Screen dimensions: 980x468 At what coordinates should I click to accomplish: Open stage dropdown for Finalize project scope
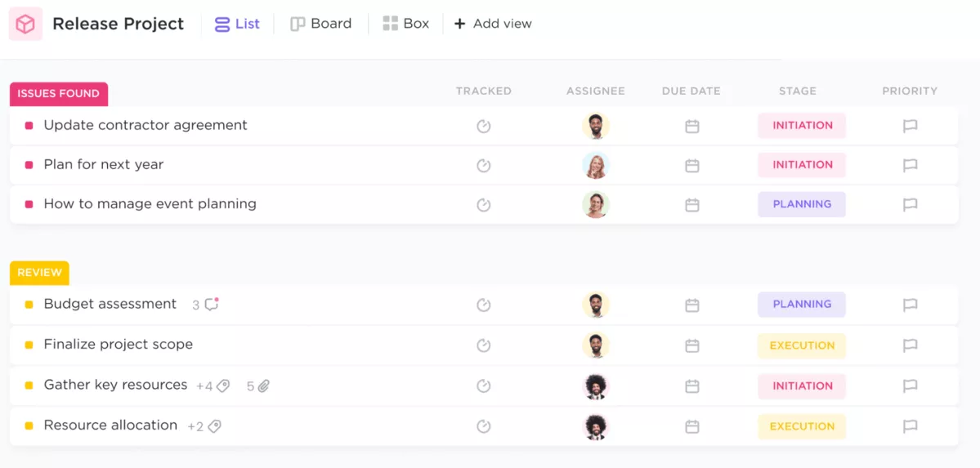801,345
